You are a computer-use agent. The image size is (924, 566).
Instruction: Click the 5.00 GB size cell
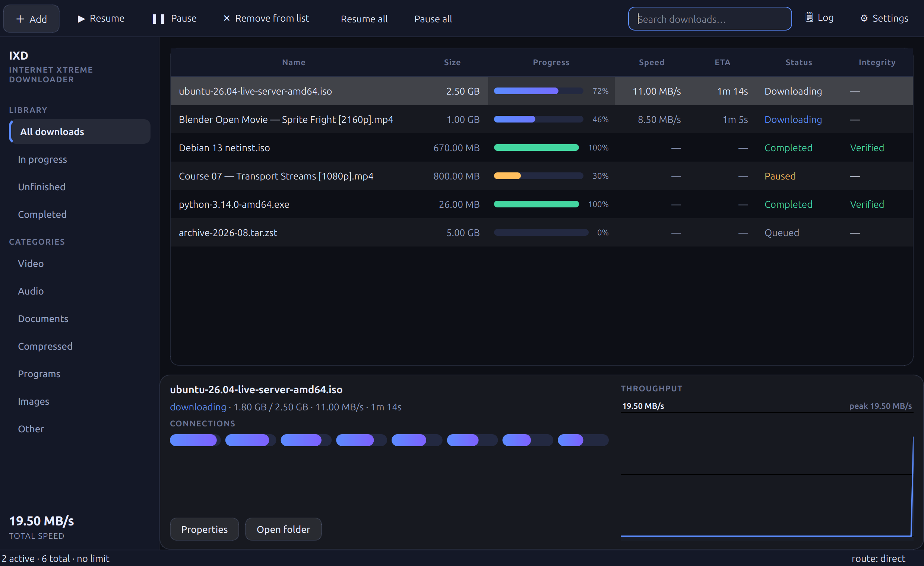tap(463, 232)
